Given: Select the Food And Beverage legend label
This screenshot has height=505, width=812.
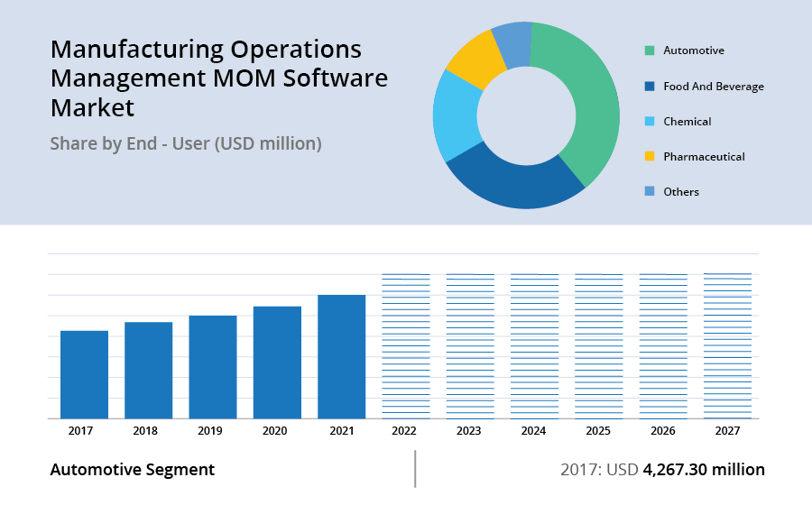Looking at the screenshot, I should (714, 87).
